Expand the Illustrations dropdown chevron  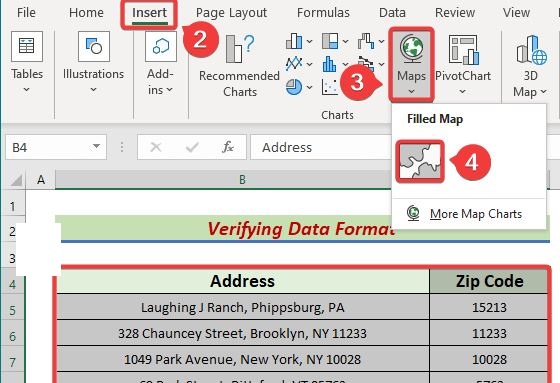point(94,89)
